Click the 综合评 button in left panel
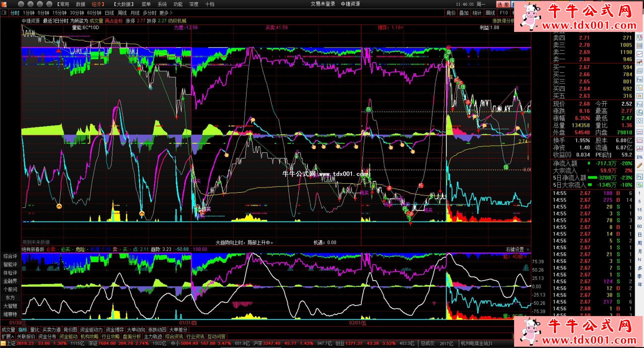Screen dimensions: 644x348 pyautogui.click(x=10, y=256)
